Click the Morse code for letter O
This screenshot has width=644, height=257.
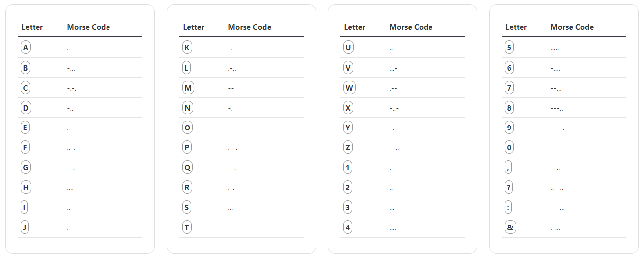[x=232, y=128]
